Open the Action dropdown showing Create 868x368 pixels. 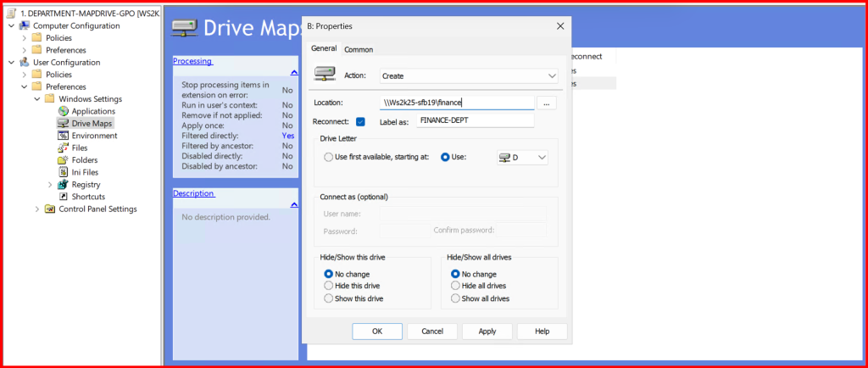pyautogui.click(x=468, y=75)
